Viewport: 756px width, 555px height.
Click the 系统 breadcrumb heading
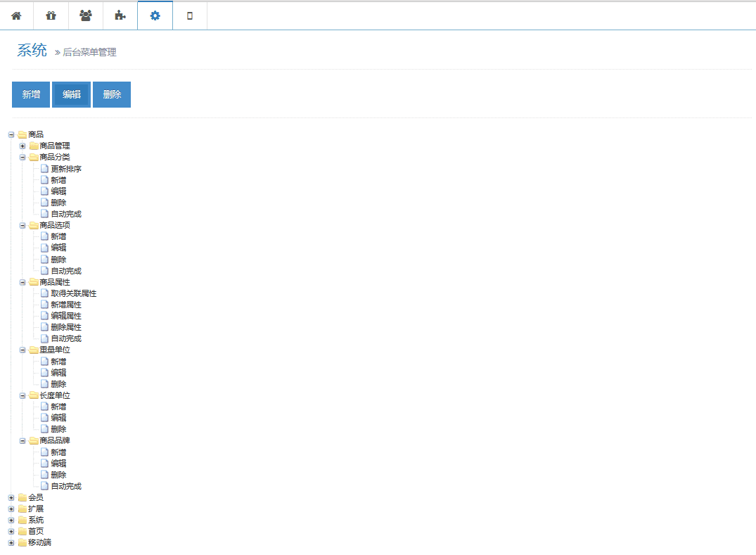tap(32, 50)
